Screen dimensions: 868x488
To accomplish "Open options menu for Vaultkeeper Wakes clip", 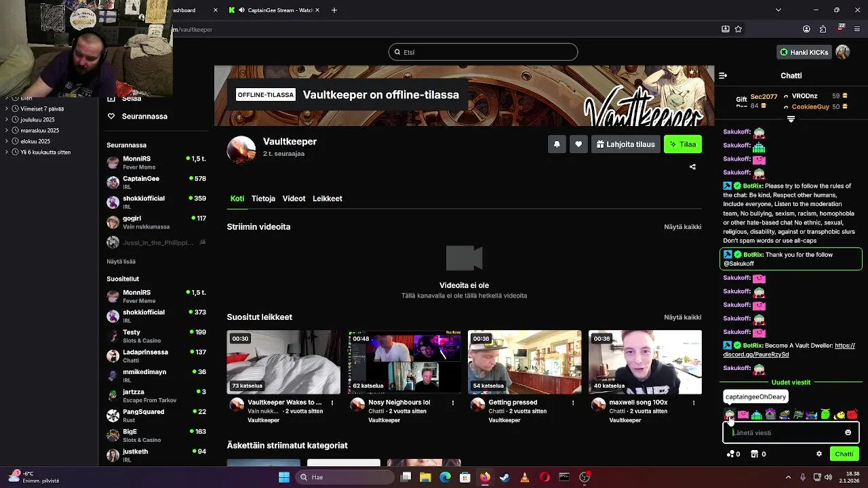I will point(332,403).
